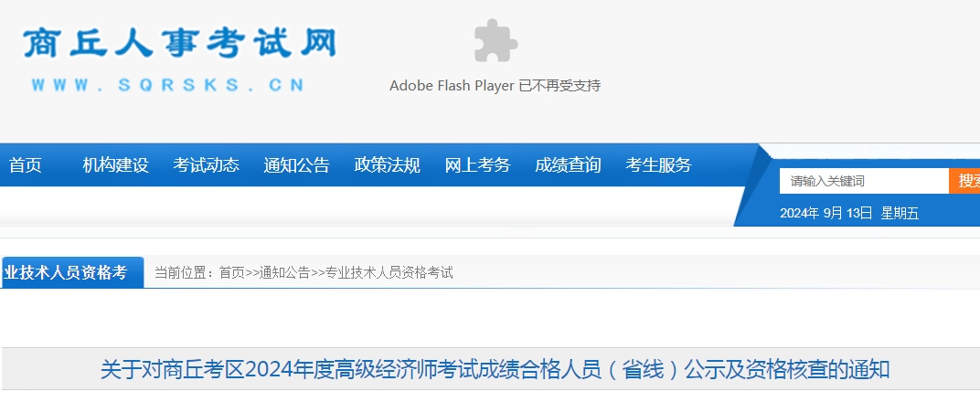
Task: Open the 首页 menu item
Action: [26, 165]
